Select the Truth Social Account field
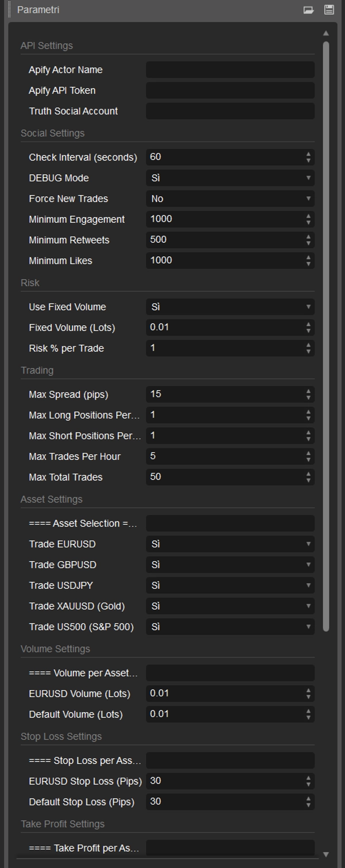 (x=230, y=111)
